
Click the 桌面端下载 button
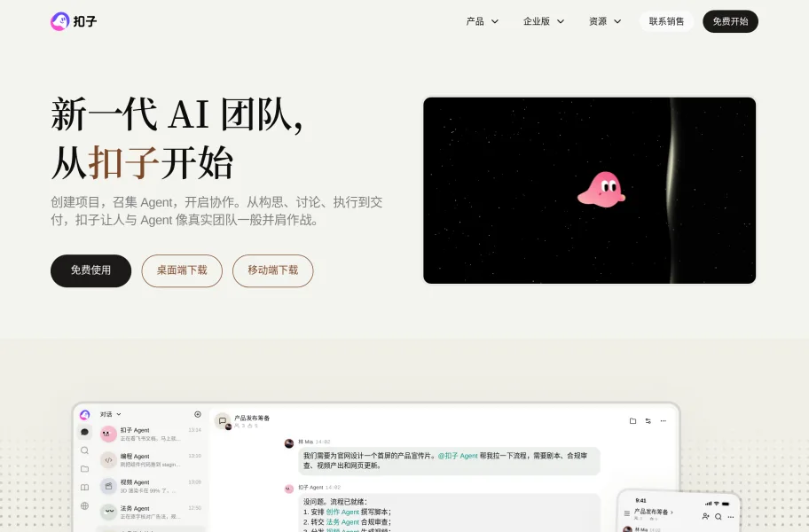tap(182, 270)
